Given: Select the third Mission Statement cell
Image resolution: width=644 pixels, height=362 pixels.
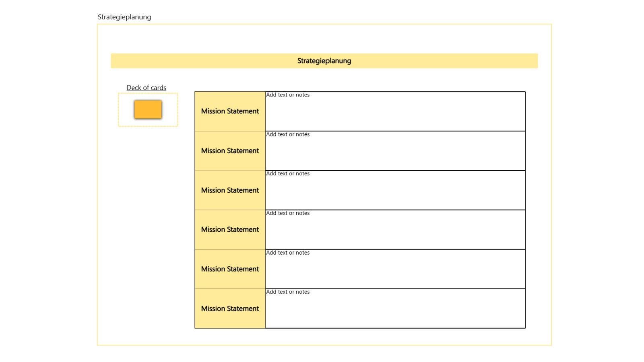Looking at the screenshot, I should tap(230, 190).
